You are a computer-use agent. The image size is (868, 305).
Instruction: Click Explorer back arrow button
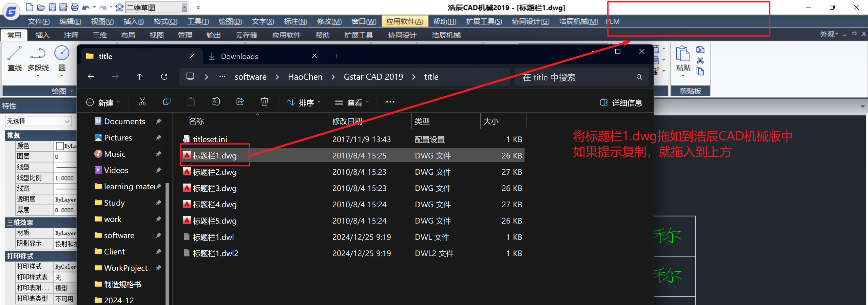point(91,77)
